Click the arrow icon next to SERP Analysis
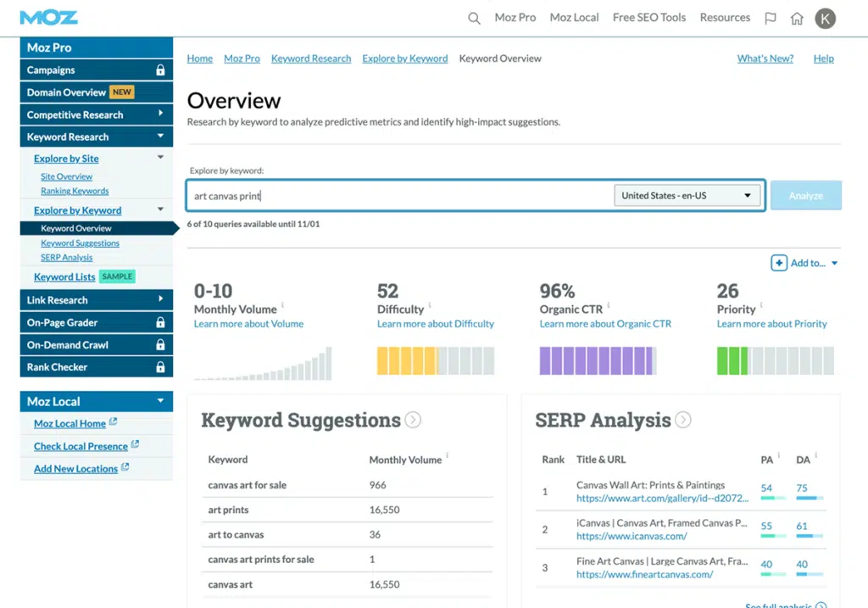Screen dimensions: 868x608 (x=683, y=420)
